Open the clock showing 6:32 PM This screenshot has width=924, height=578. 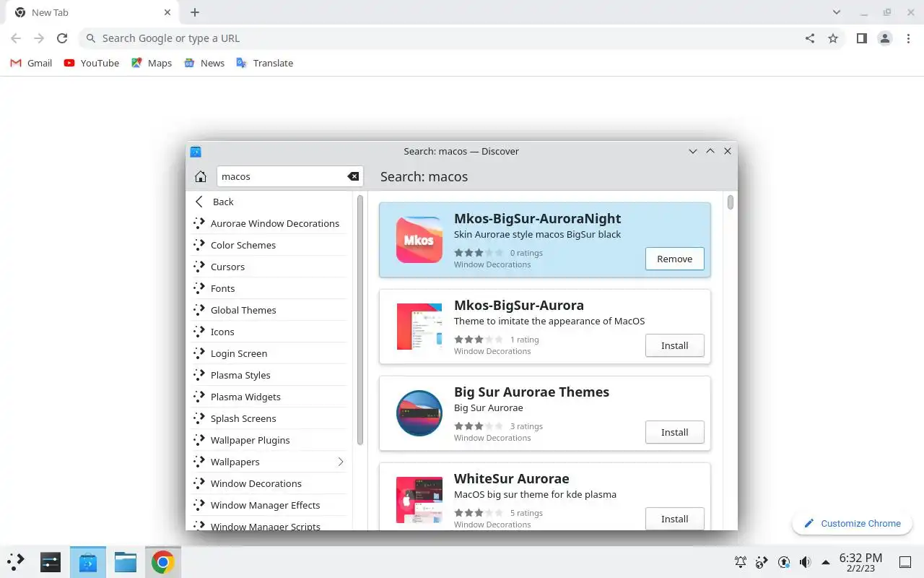click(x=860, y=562)
